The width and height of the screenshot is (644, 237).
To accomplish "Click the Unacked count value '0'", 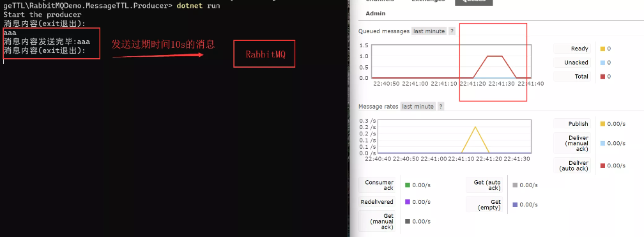I will tap(609, 63).
